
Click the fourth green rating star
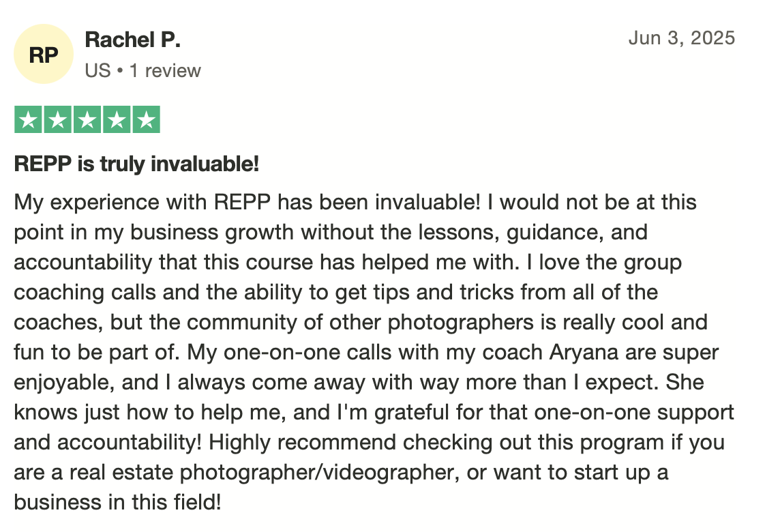pyautogui.click(x=117, y=119)
